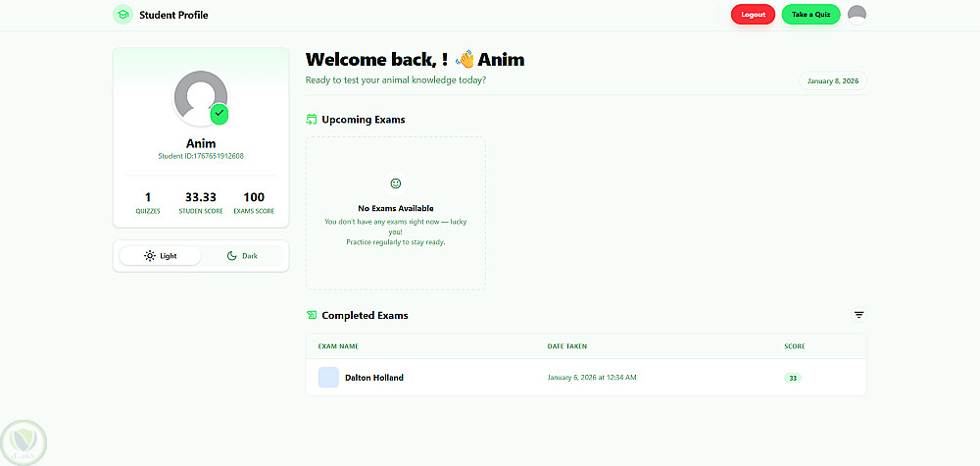Sort by the EXAM NAME column header
Image resolution: width=980 pixels, height=466 pixels.
coord(338,346)
